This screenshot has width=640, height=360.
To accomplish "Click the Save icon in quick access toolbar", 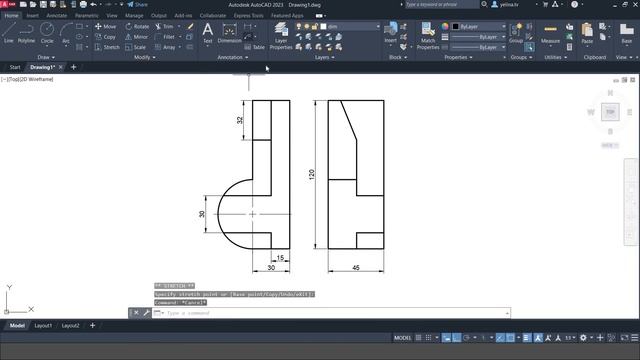I will pyautogui.click(x=43, y=4).
